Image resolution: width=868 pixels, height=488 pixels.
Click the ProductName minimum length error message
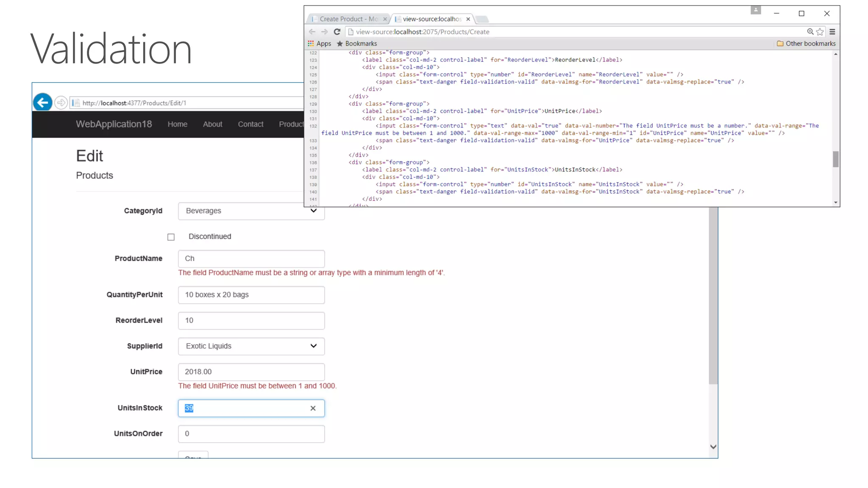[x=312, y=273]
